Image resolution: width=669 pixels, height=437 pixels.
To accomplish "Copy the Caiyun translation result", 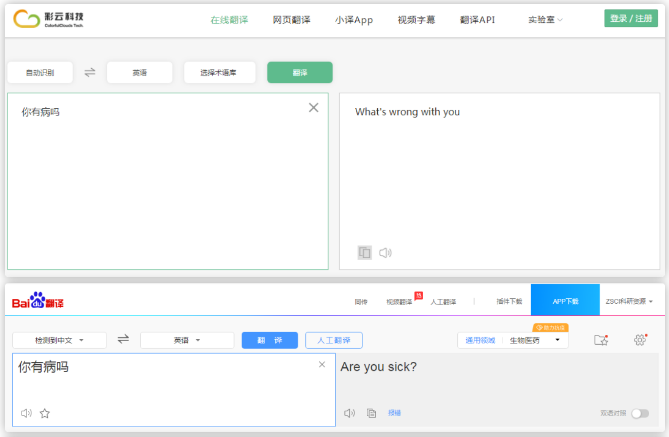I will click(365, 252).
